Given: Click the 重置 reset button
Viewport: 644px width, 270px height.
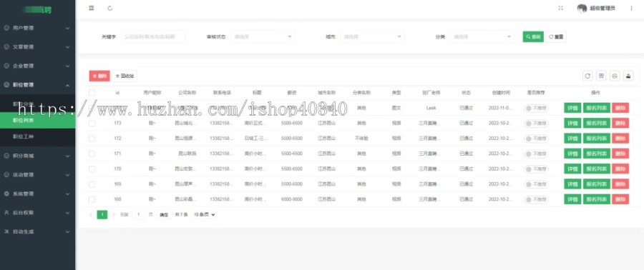Looking at the screenshot, I should point(556,36).
